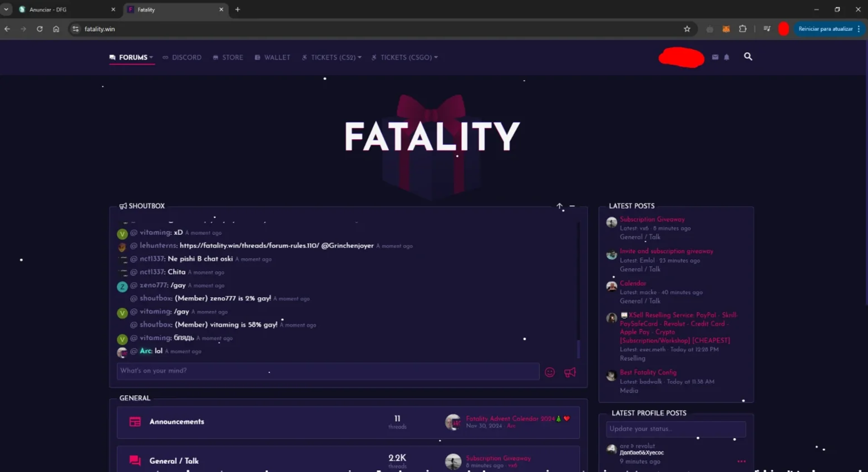Open Arc's avatar beside the lol message
This screenshot has height=472, width=868.
(122, 352)
